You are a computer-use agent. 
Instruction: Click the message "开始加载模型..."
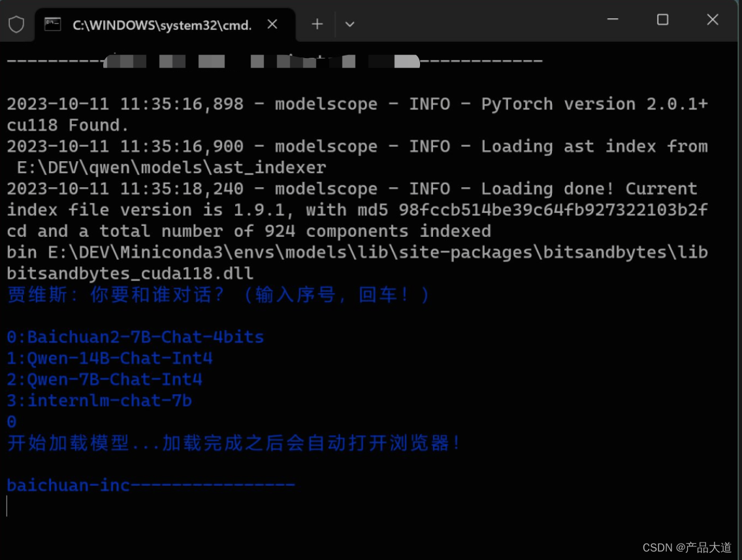pos(84,443)
